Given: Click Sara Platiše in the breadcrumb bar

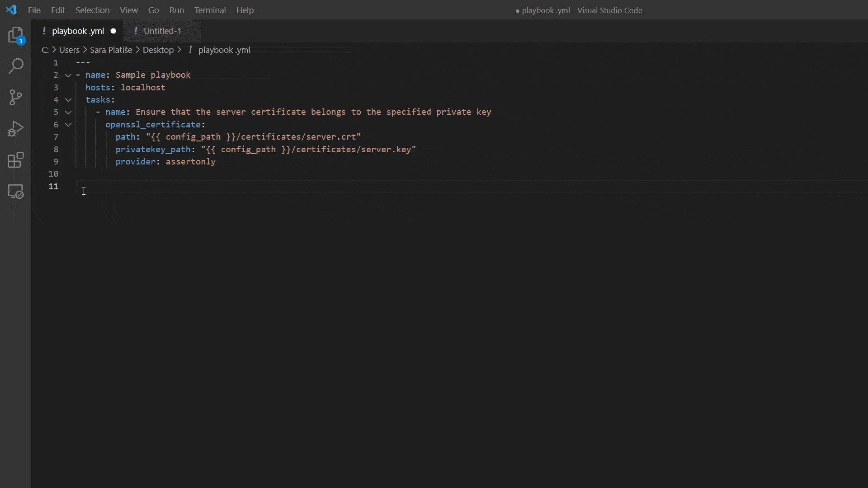Looking at the screenshot, I should click(x=110, y=50).
